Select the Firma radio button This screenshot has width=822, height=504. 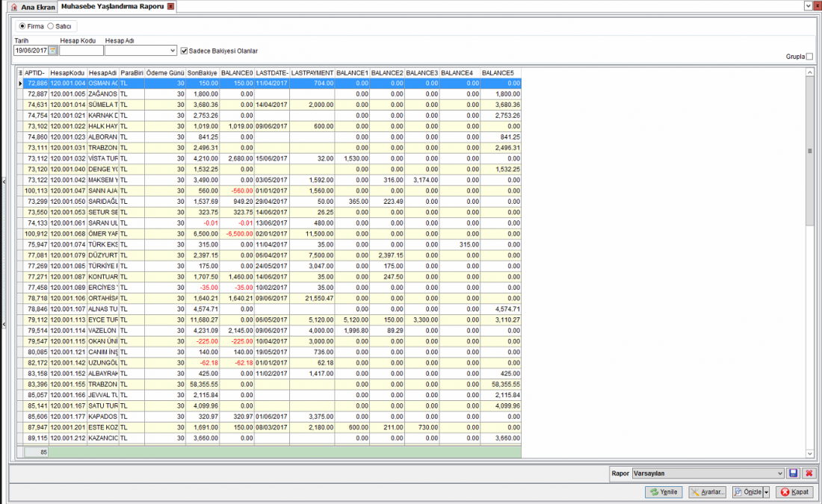point(22,26)
